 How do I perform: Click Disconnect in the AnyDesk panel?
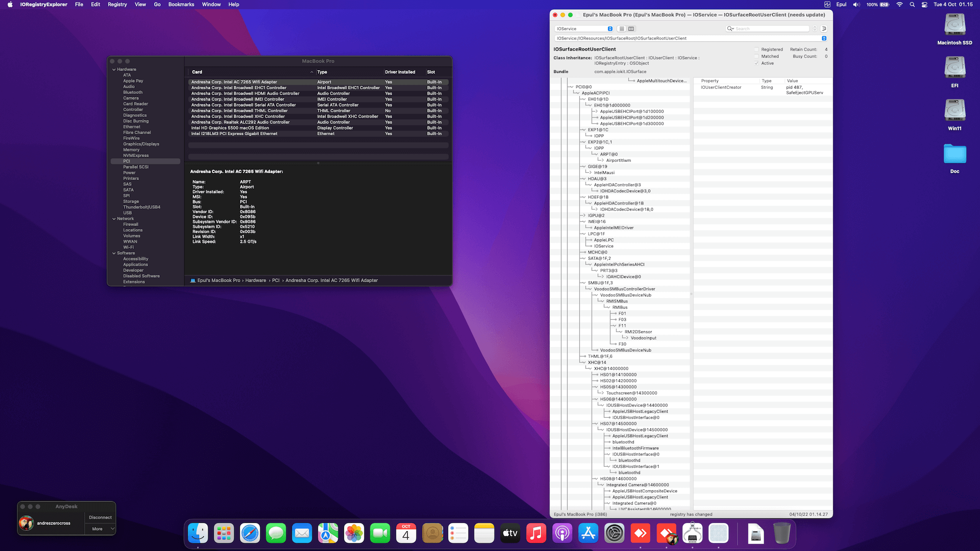click(x=101, y=517)
